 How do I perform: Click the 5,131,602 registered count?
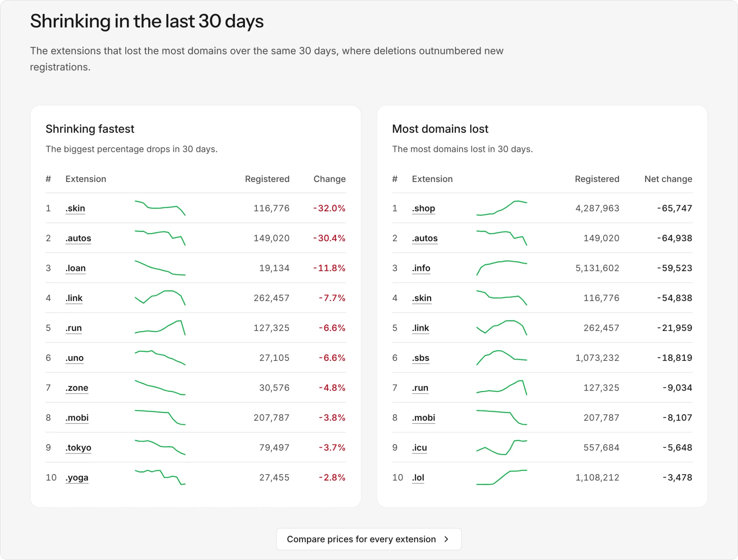click(597, 268)
